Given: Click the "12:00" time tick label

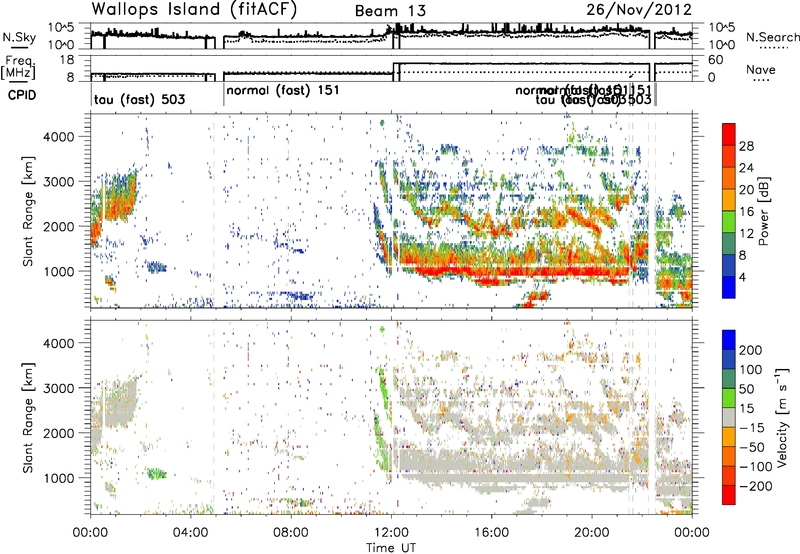Looking at the screenshot, I should (x=391, y=533).
